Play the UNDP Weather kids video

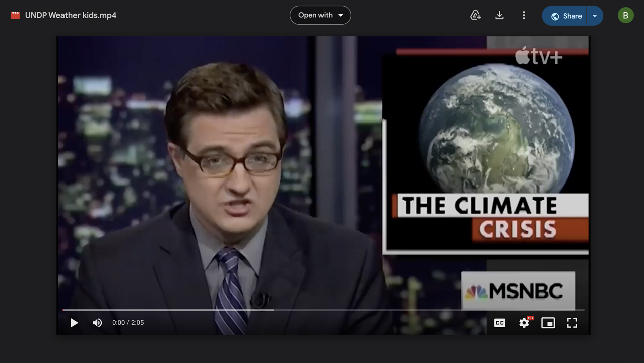pyautogui.click(x=74, y=323)
